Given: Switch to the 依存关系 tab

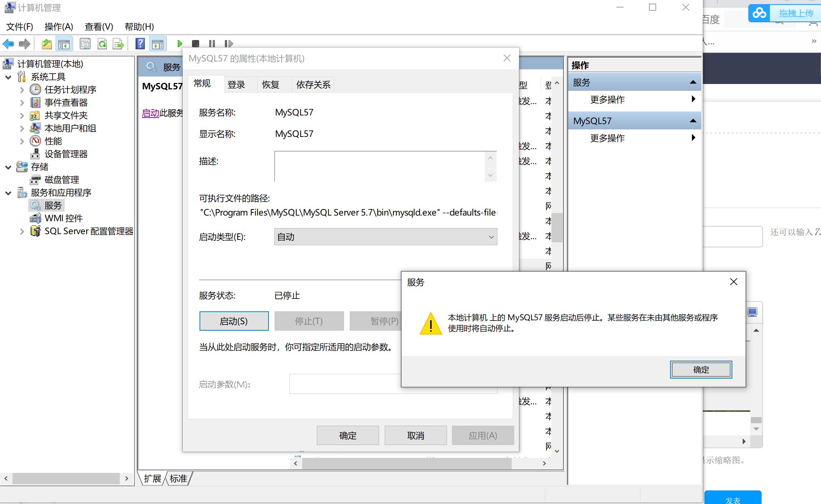Looking at the screenshot, I should 313,85.
